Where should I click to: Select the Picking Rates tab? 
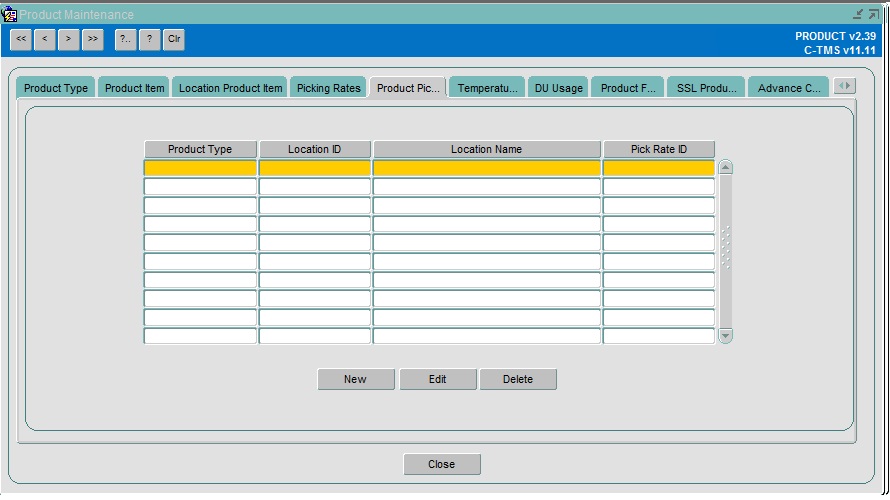329,88
